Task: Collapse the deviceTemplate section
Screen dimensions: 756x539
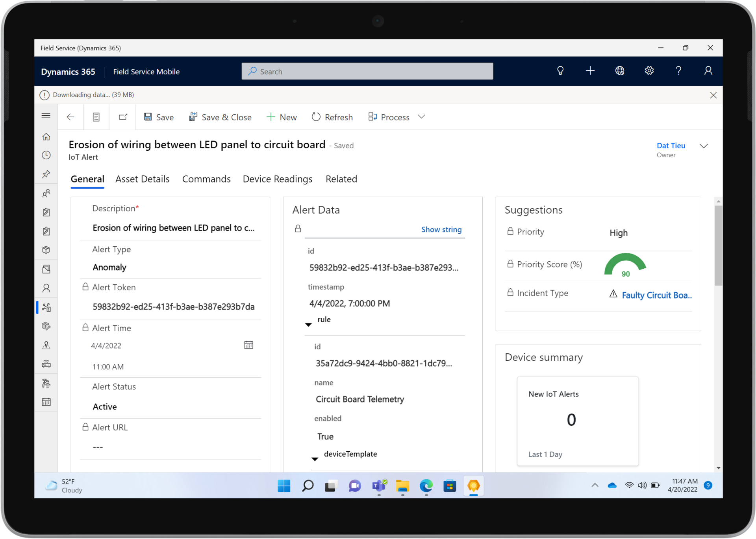Action: pos(315,459)
